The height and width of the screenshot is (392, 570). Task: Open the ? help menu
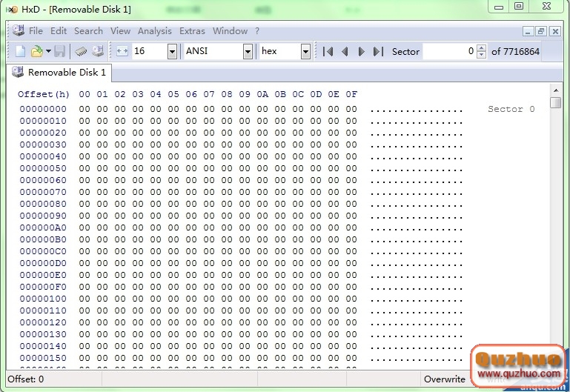[257, 31]
